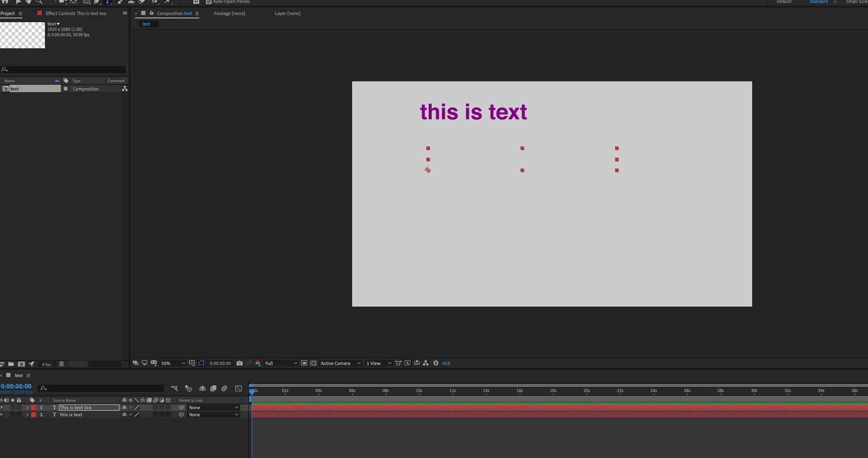Delete selected project item with trash icon
Image resolution: width=868 pixels, height=458 pixels.
62,364
